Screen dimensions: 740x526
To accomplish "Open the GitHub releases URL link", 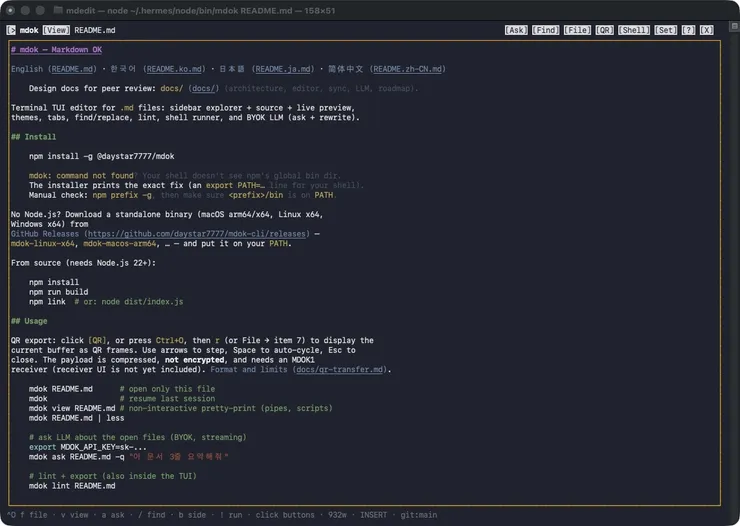I will 197,234.
